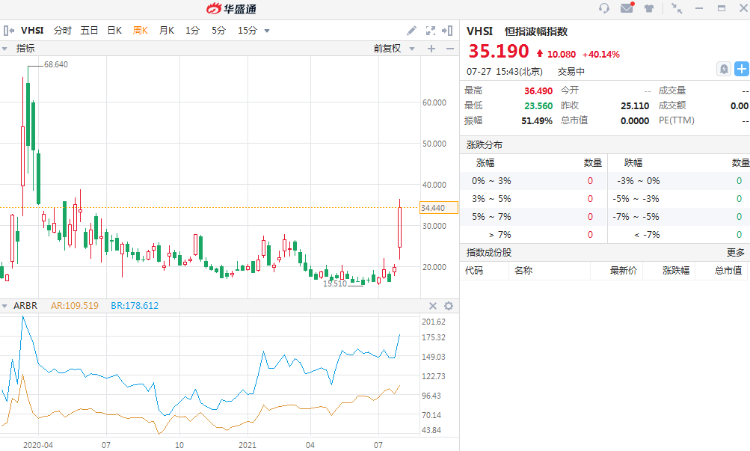Expand more minute period options
750x451 pixels.
coord(267,31)
